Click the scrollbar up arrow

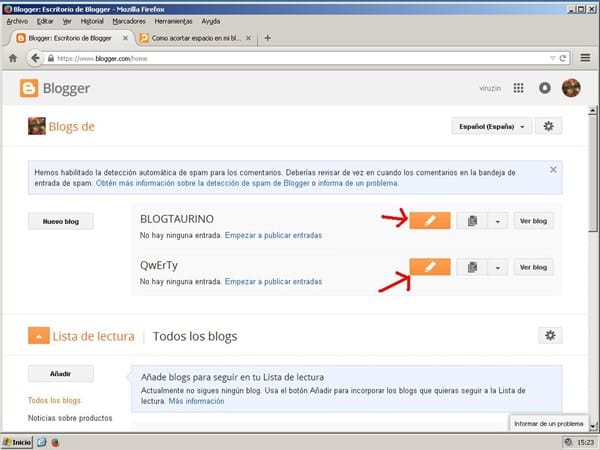click(593, 111)
